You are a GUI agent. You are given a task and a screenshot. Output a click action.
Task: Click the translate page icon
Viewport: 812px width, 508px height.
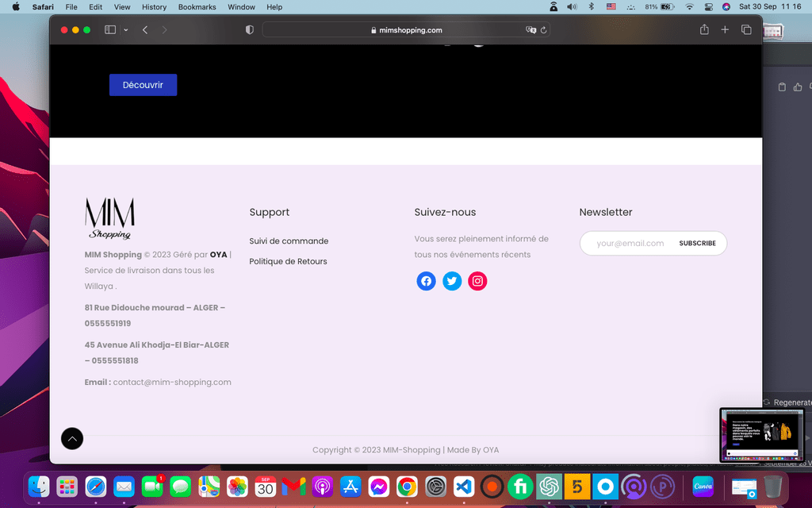(x=530, y=30)
